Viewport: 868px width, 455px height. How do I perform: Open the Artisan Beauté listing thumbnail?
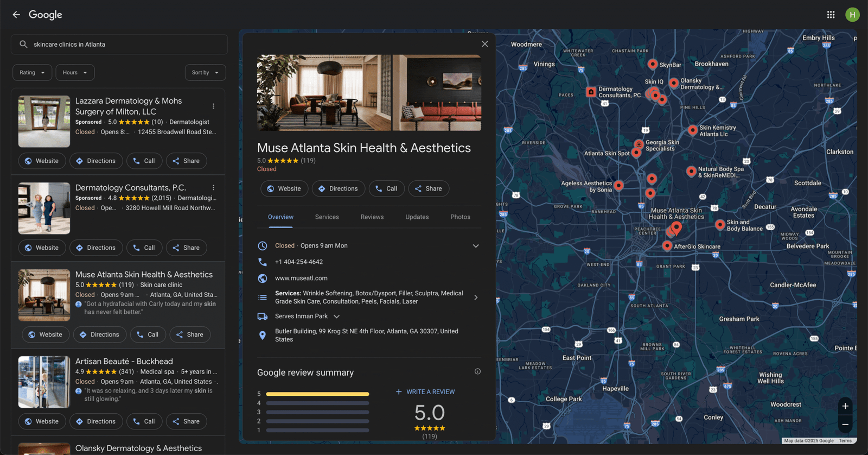(44, 382)
